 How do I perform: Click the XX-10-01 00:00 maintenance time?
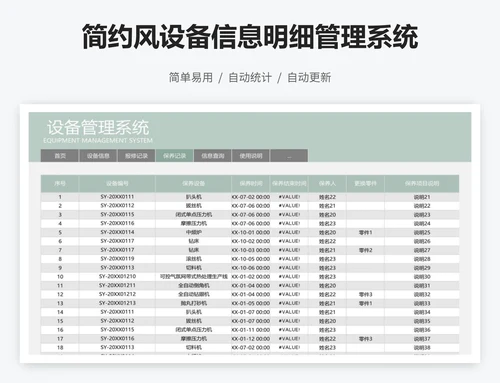251,232
